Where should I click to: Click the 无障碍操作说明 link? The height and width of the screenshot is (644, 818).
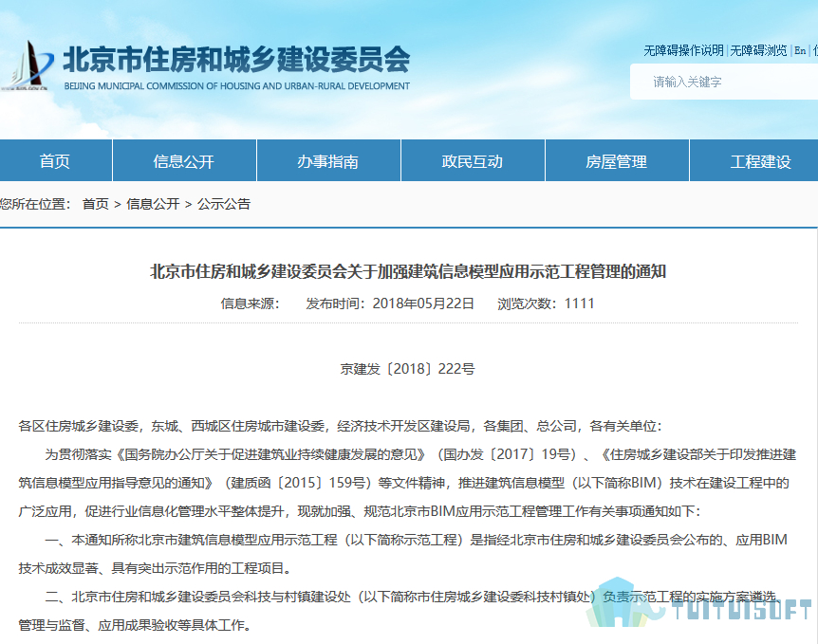[x=683, y=50]
